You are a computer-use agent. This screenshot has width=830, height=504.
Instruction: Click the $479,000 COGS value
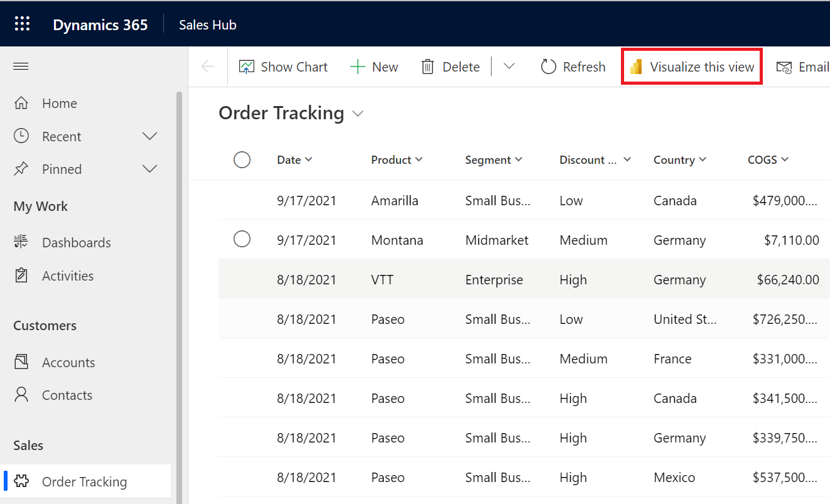[x=785, y=200]
